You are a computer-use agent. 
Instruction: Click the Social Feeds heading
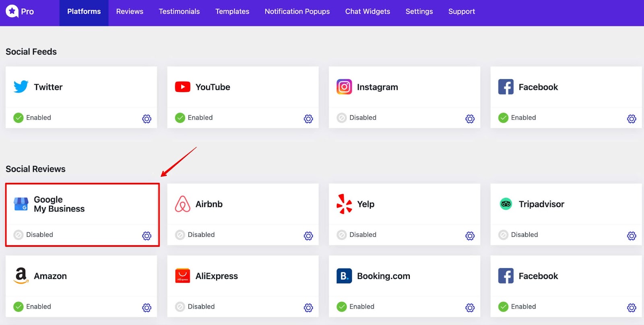click(x=31, y=52)
